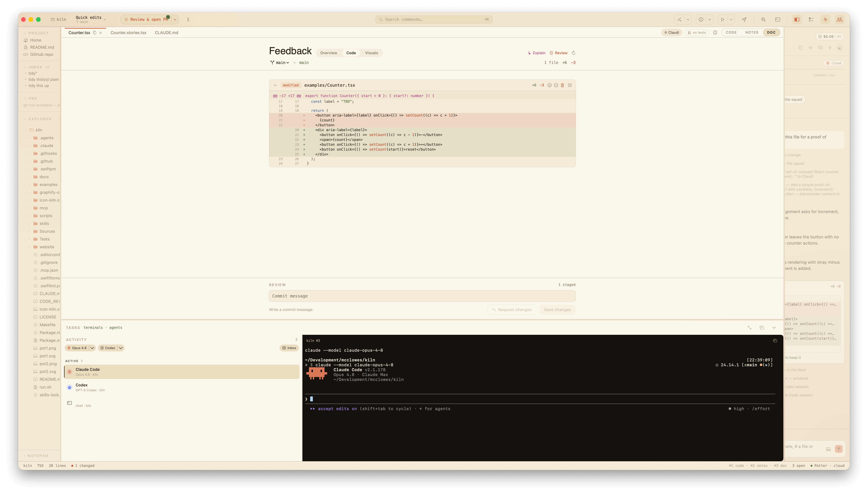
Task: Collapse the examples/Counter.tsx diff chevron
Action: [x=275, y=85]
